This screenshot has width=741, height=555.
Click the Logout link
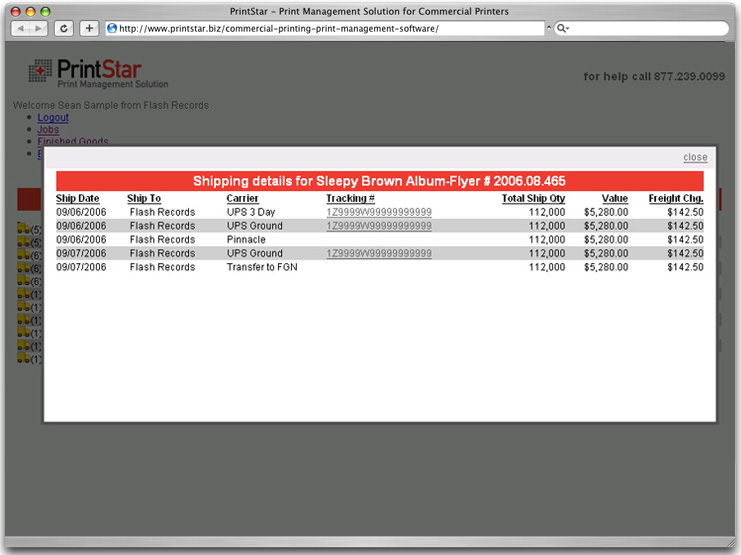tap(53, 117)
